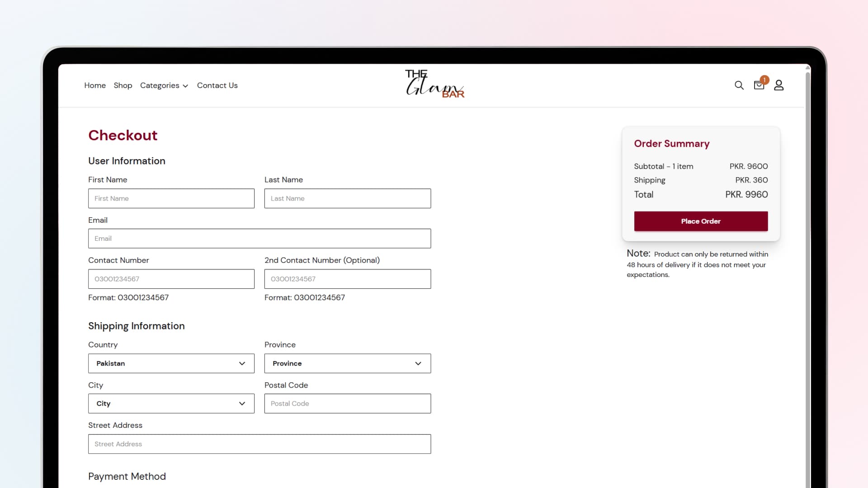The width and height of the screenshot is (868, 488).
Task: Select the Email input box
Action: [259, 239]
